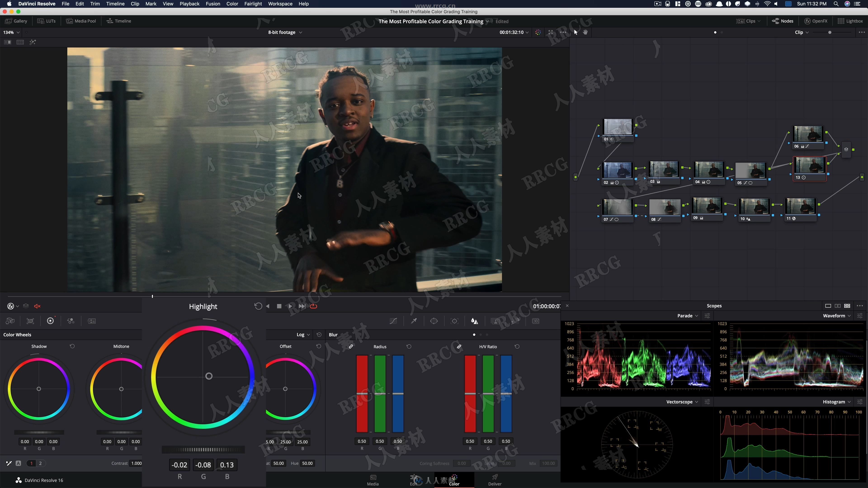The width and height of the screenshot is (868, 488).
Task: Open the Qualifier eyedropper palette
Action: pos(414,321)
